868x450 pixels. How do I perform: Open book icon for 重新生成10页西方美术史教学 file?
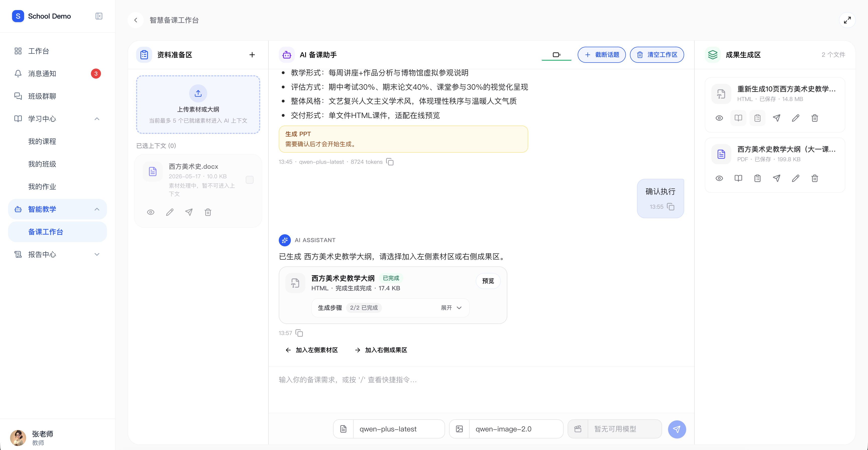pos(738,118)
